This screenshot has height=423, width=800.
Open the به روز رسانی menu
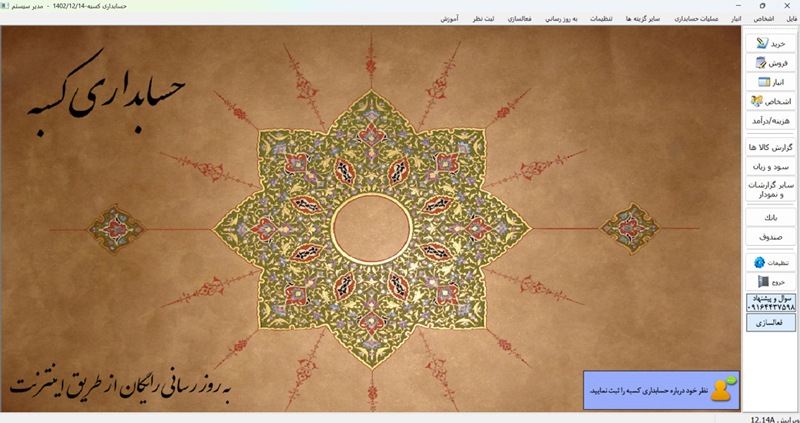pyautogui.click(x=562, y=19)
